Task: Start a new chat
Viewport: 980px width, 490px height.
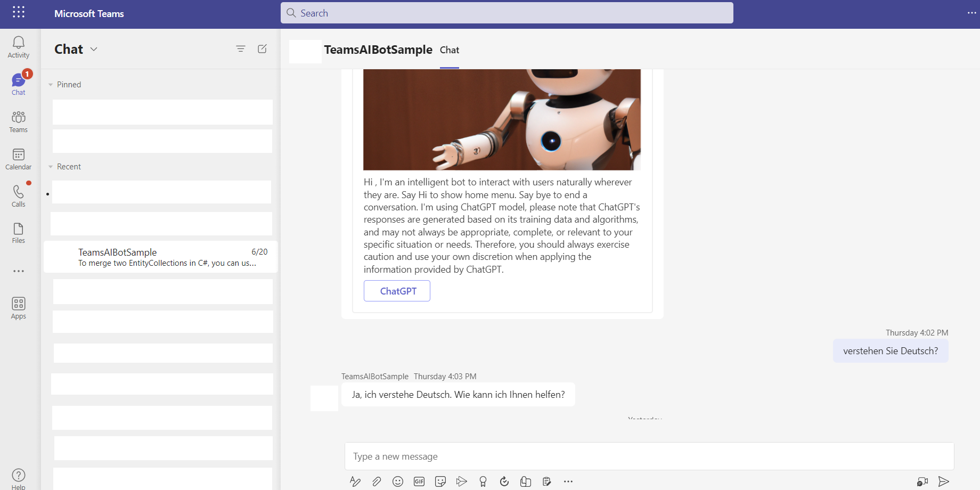Action: [262, 49]
